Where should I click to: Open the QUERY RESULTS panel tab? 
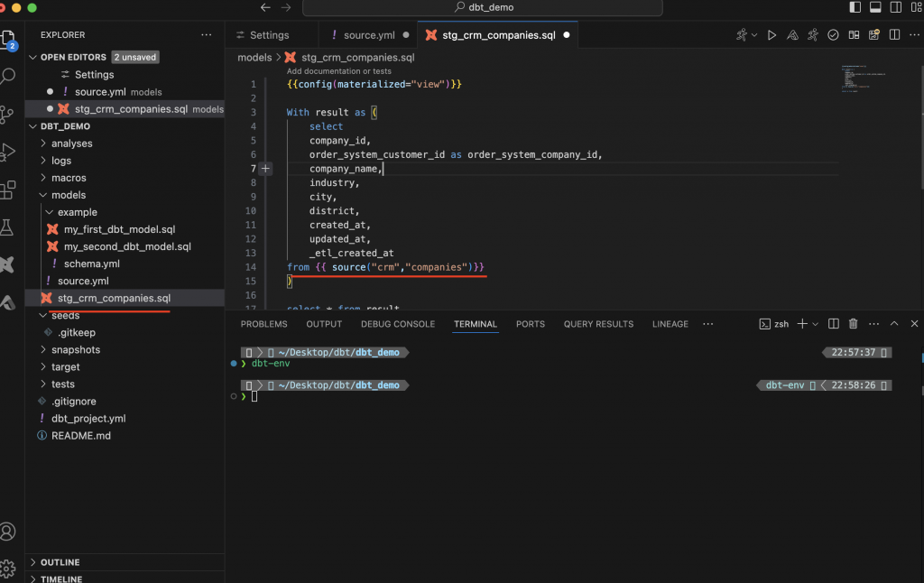coord(599,324)
